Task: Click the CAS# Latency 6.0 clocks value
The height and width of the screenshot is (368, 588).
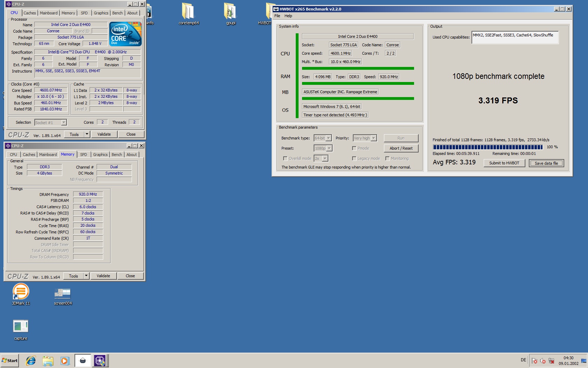Action: [88, 207]
